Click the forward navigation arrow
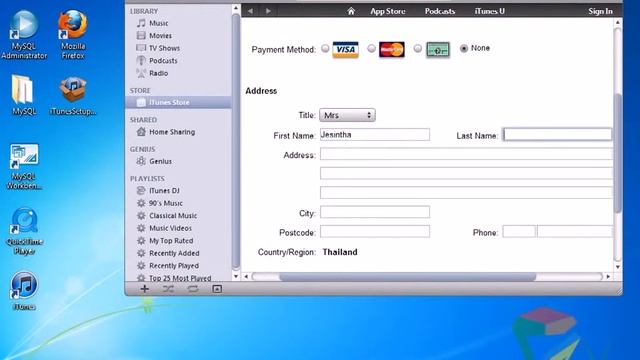 (268, 11)
